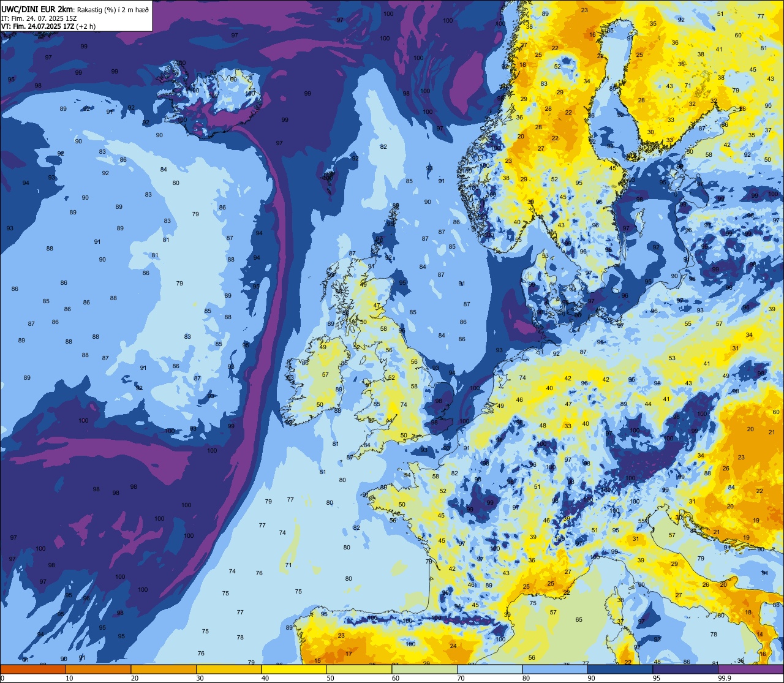Click the 'VT: Fim. 24.07.2025 17Z (+2 h)' line
This screenshot has height=683, width=784.
click(x=48, y=26)
